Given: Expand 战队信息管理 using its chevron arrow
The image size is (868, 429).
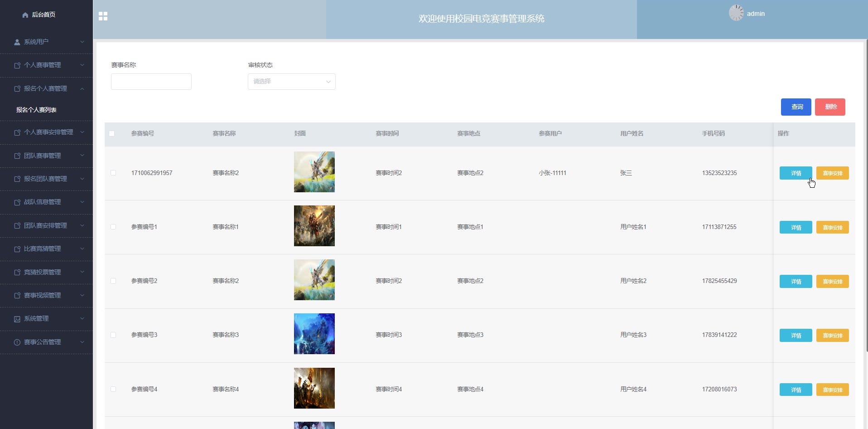Looking at the screenshot, I should 82,202.
